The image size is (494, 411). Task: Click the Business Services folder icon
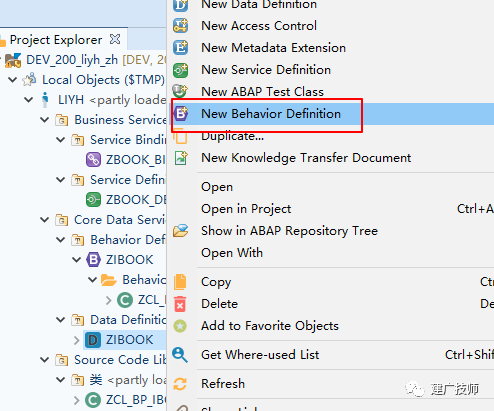[62, 120]
